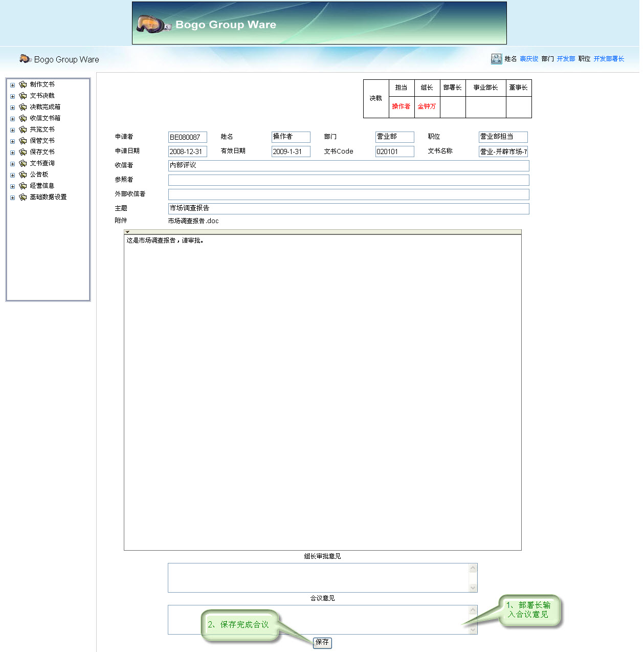Open the 市场调查报告.doc attachment
Image resolution: width=644 pixels, height=652 pixels.
pyautogui.click(x=193, y=221)
